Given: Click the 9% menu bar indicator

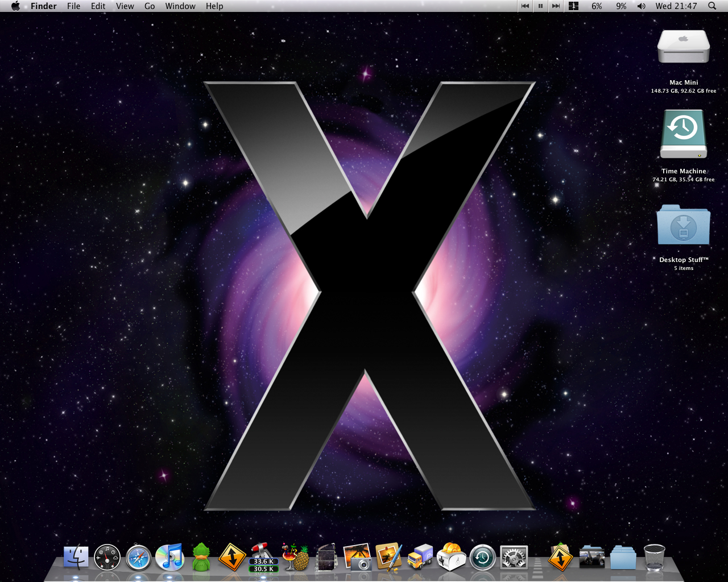Looking at the screenshot, I should click(621, 6).
